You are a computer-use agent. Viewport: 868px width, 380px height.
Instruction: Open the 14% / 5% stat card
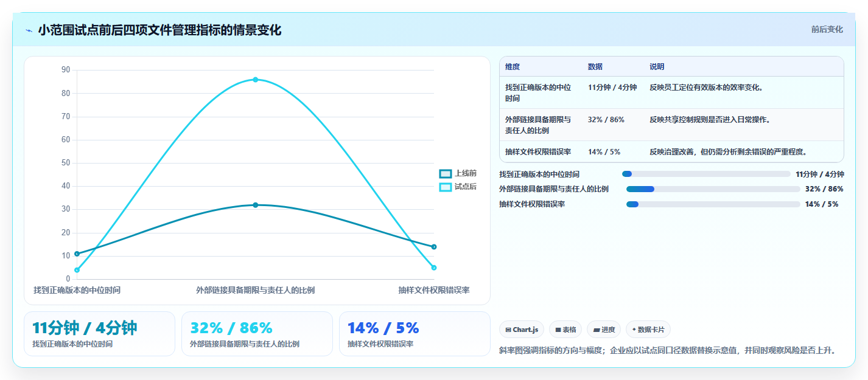[x=415, y=334]
